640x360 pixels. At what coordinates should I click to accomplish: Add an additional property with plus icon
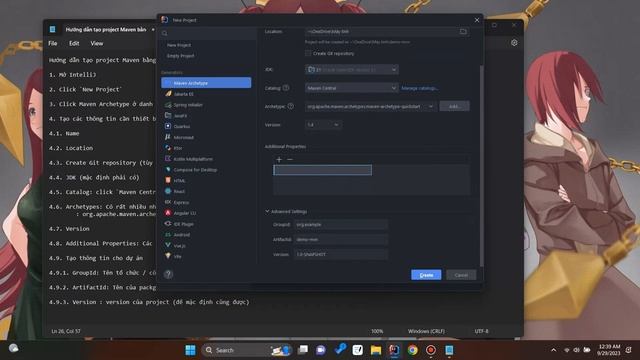(279, 159)
